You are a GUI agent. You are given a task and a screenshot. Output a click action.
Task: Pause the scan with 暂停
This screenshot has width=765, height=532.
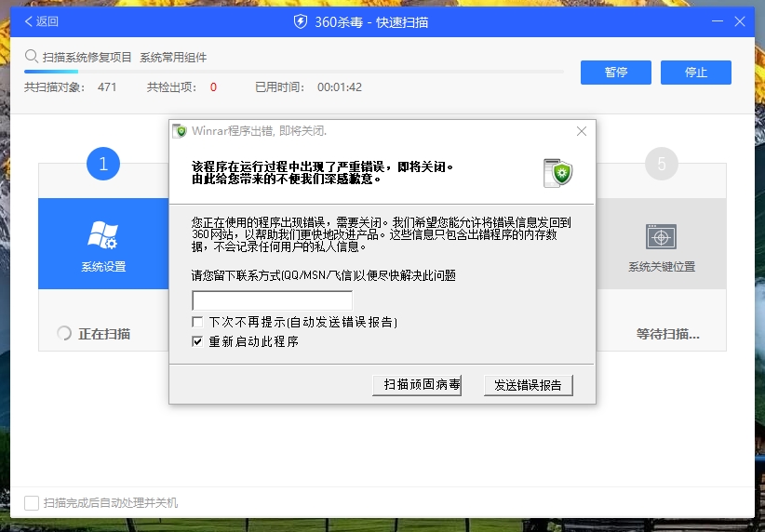[x=616, y=73]
